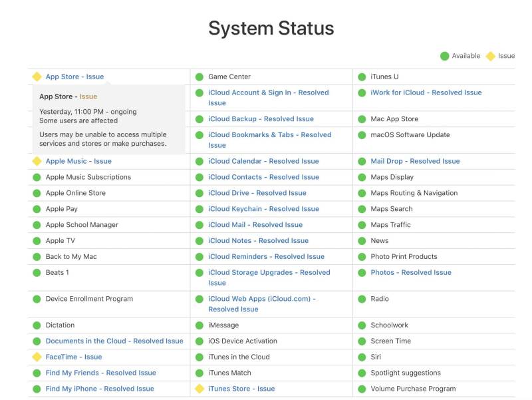Click the green dot next to Dictation
The width and height of the screenshot is (532, 400).
37,325
